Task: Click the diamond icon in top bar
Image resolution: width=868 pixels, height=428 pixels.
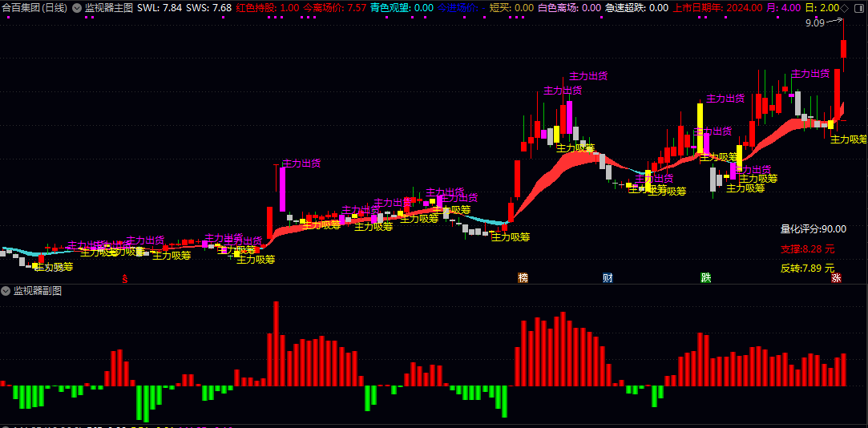Action: tap(844, 8)
